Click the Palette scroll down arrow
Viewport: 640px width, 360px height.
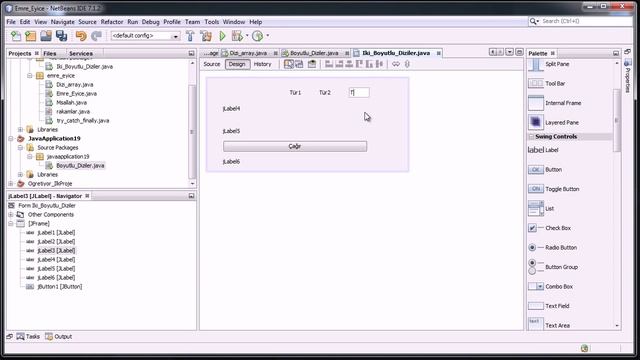coord(617,326)
